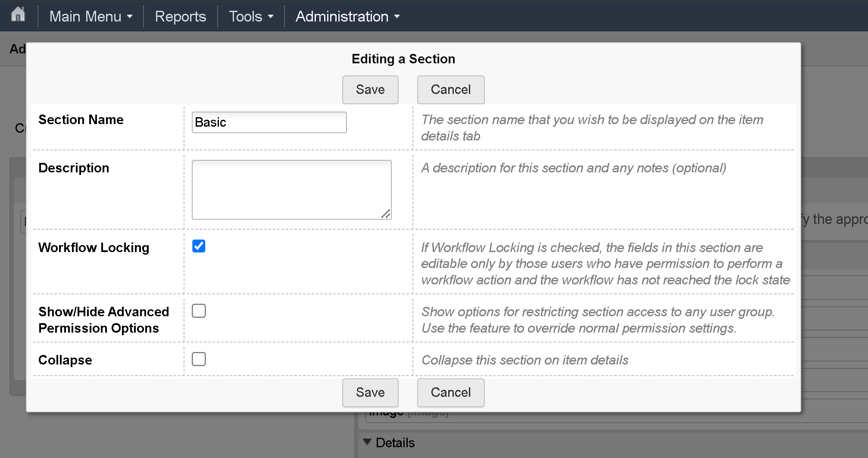Screen dimensions: 868x458
Task: Click the Section Name field containing Basic
Action: [269, 122]
